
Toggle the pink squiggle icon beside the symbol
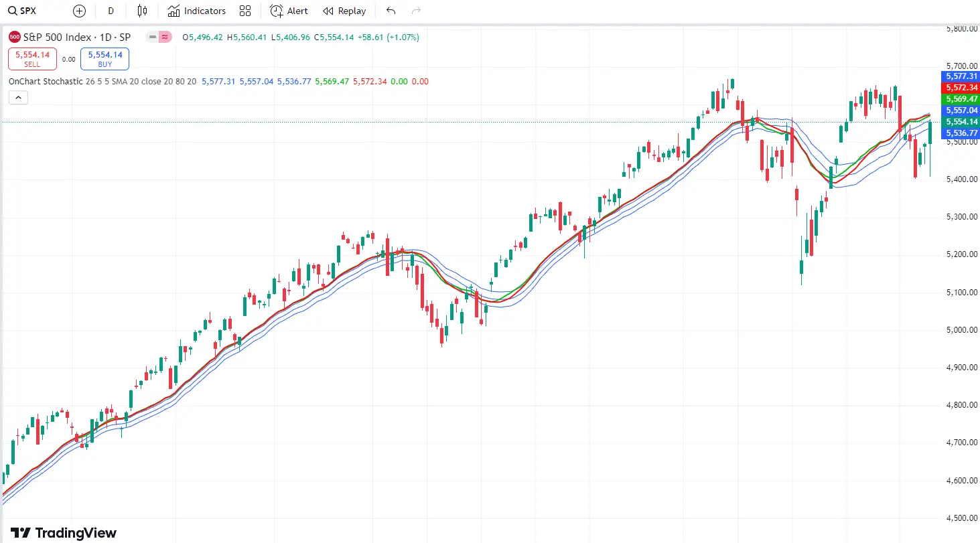(165, 37)
